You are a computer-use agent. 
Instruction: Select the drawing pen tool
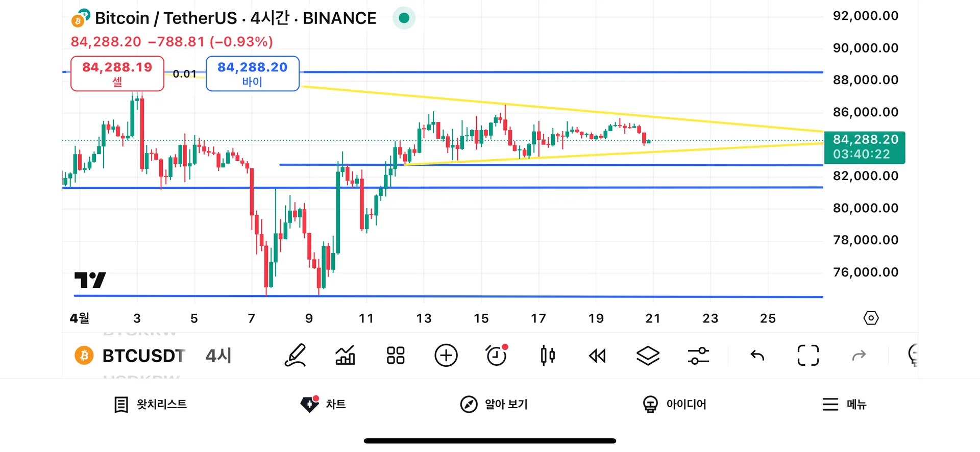(x=295, y=356)
